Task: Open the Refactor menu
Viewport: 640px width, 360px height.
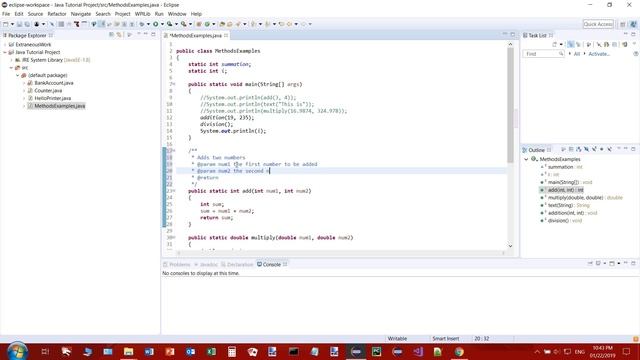Action: (x=57, y=14)
